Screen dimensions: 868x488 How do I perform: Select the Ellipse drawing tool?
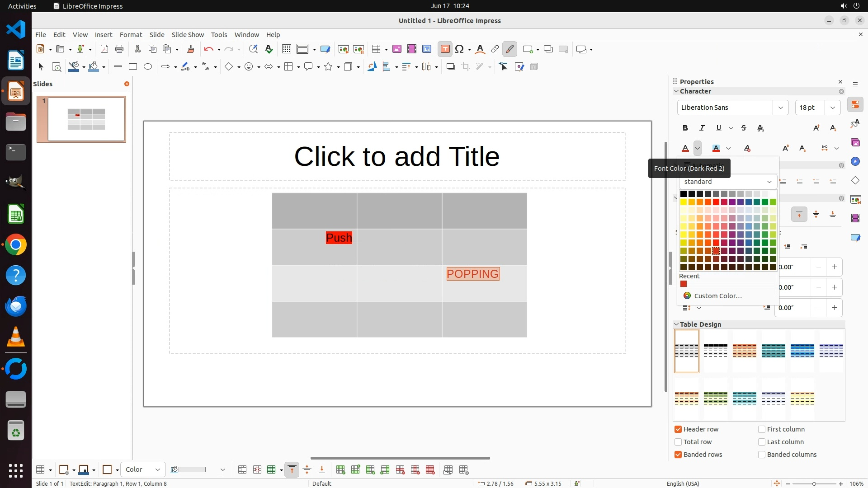(x=148, y=67)
